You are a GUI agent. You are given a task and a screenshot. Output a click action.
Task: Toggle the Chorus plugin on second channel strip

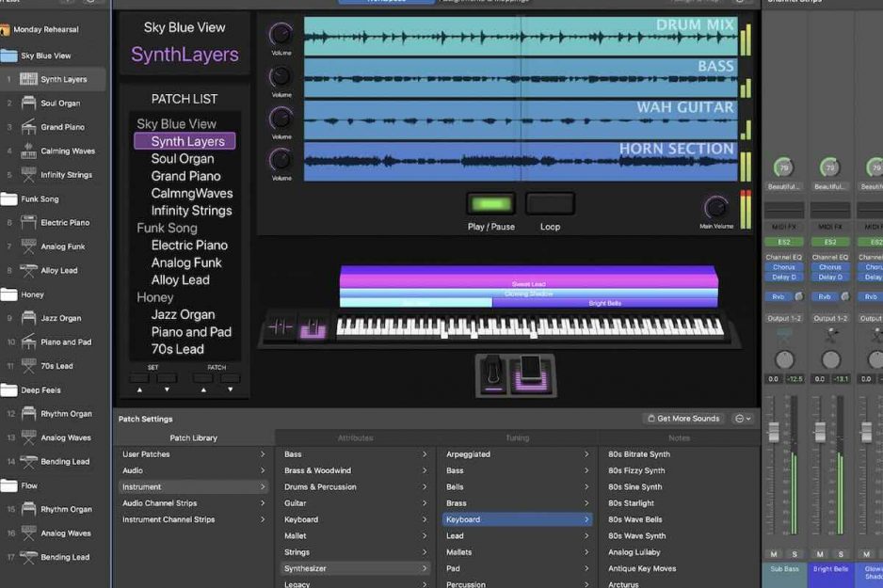click(830, 267)
